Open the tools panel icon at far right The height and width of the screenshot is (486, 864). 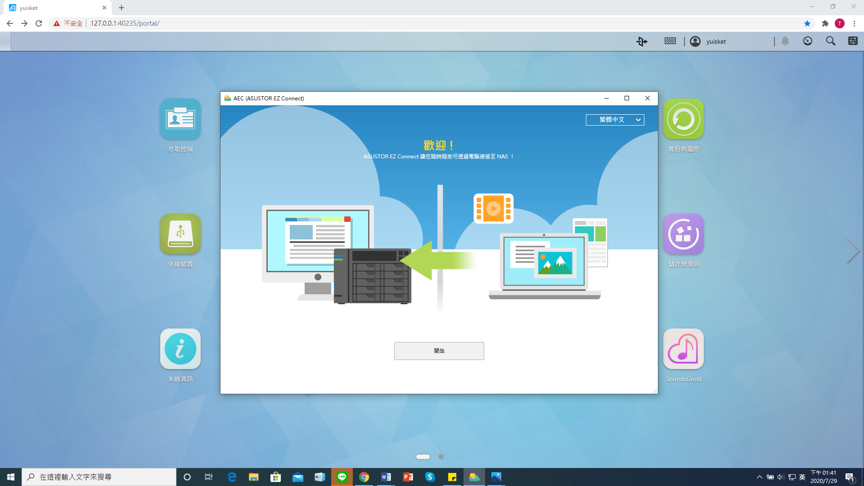coord(852,41)
